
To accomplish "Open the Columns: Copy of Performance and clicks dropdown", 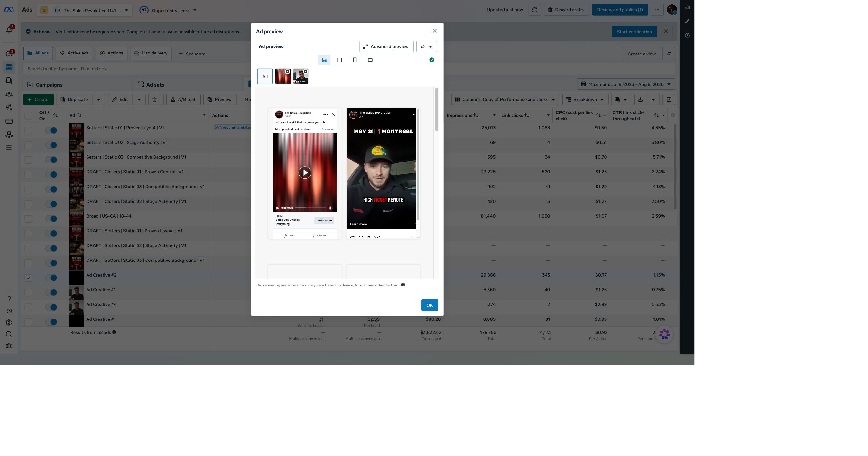I will 505,99.
